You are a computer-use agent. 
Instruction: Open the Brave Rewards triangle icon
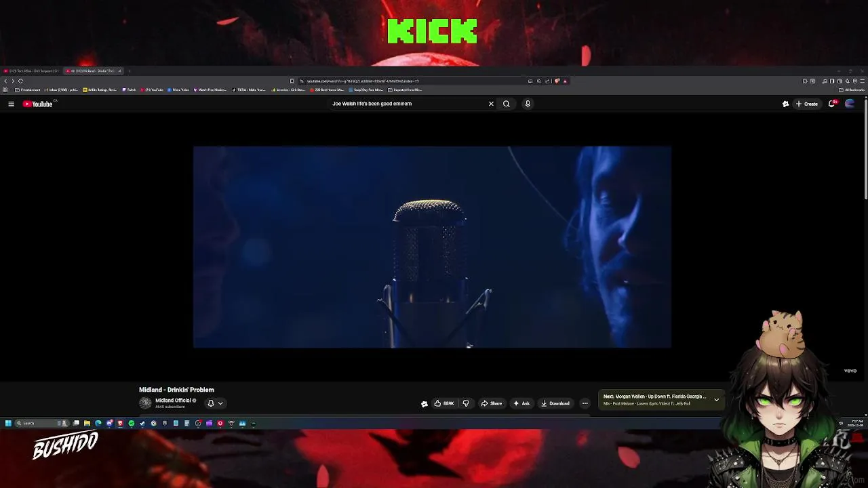tap(565, 81)
